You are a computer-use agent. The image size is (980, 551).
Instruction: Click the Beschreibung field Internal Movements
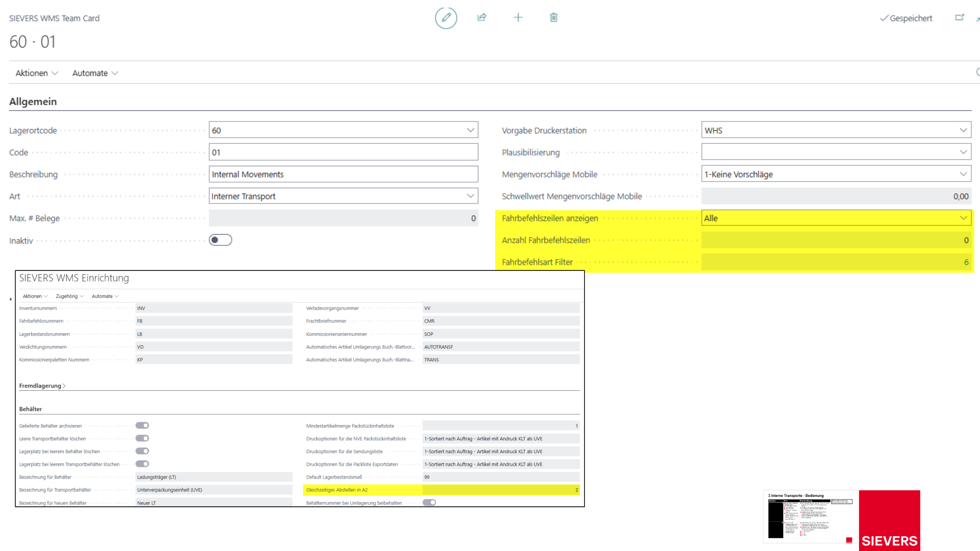coord(344,174)
